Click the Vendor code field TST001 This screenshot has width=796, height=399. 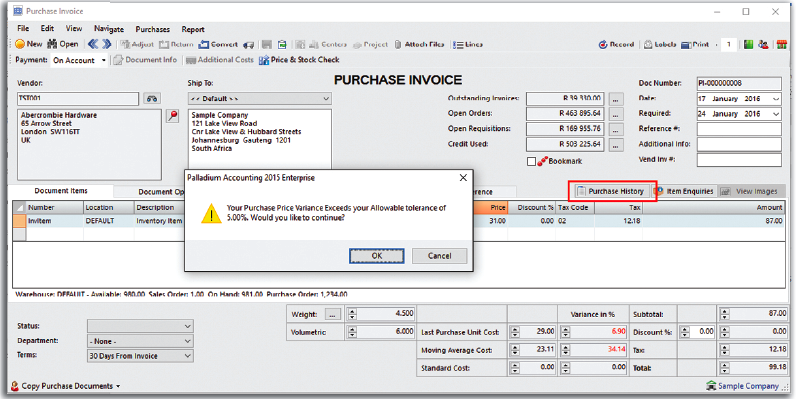78,98
